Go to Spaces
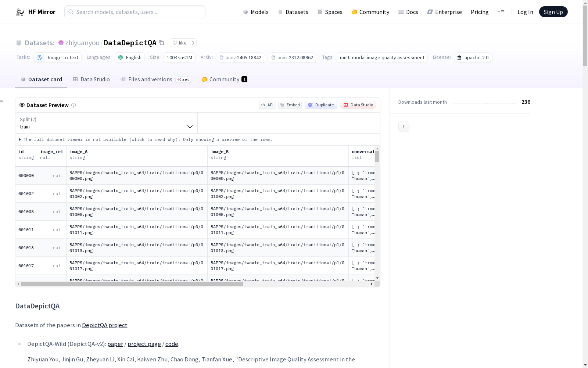This screenshot has height=368, width=588. pos(330,12)
